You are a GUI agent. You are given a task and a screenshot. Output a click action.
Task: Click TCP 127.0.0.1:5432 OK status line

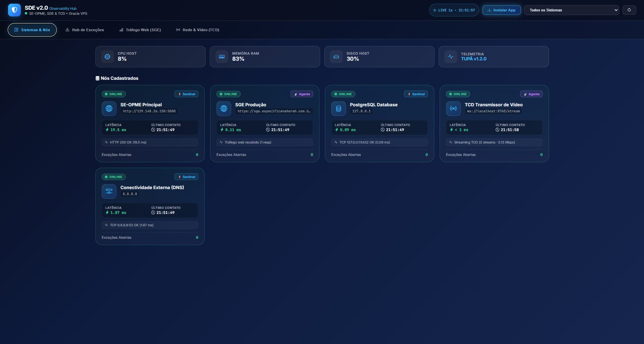(380, 142)
